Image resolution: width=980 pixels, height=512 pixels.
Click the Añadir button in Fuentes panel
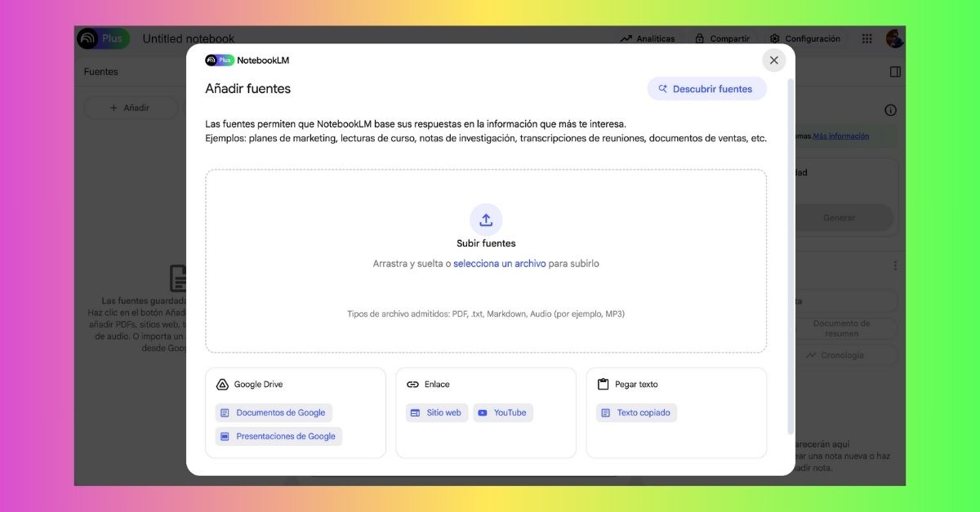(131, 108)
